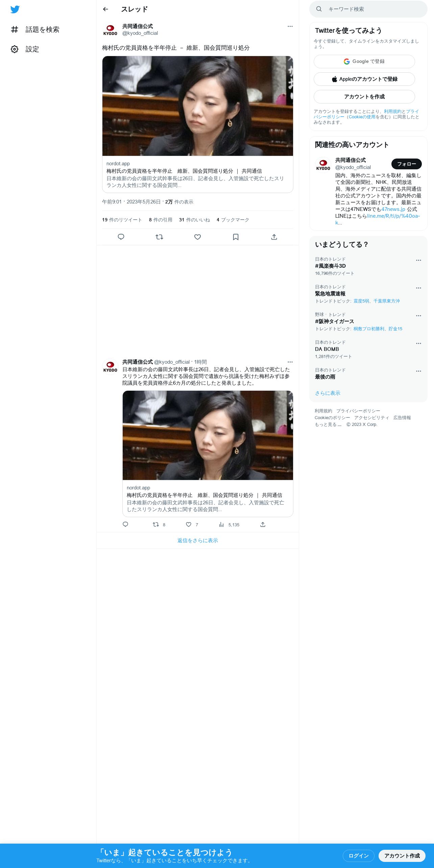Open related account KYODO avatar
This screenshot has height=868, width=434.
(x=323, y=165)
